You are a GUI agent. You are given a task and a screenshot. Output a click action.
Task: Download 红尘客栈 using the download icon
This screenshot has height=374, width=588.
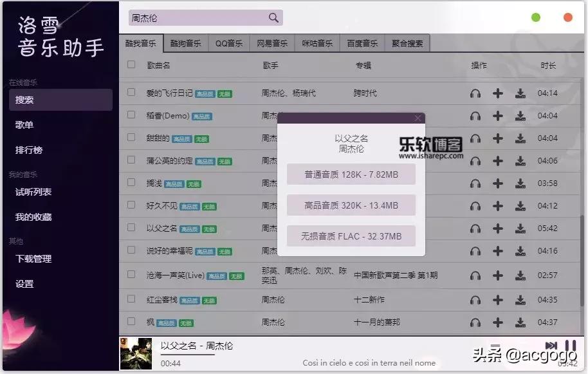coord(521,299)
